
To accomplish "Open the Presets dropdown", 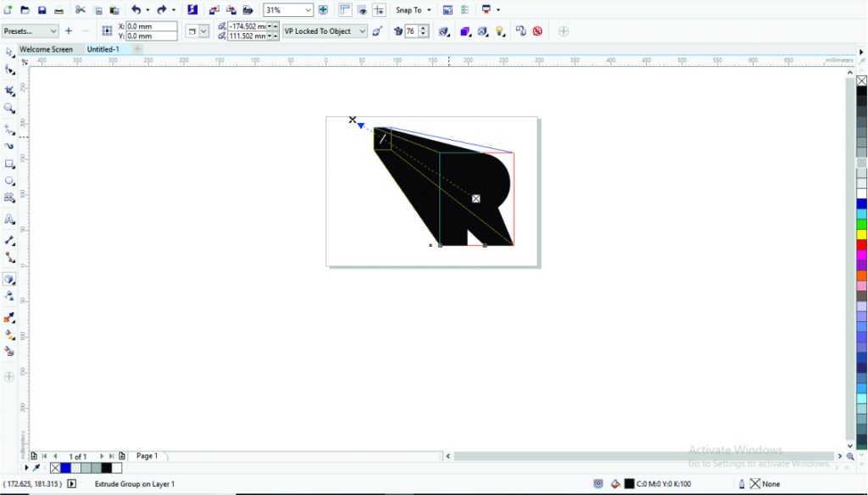I will click(x=30, y=31).
